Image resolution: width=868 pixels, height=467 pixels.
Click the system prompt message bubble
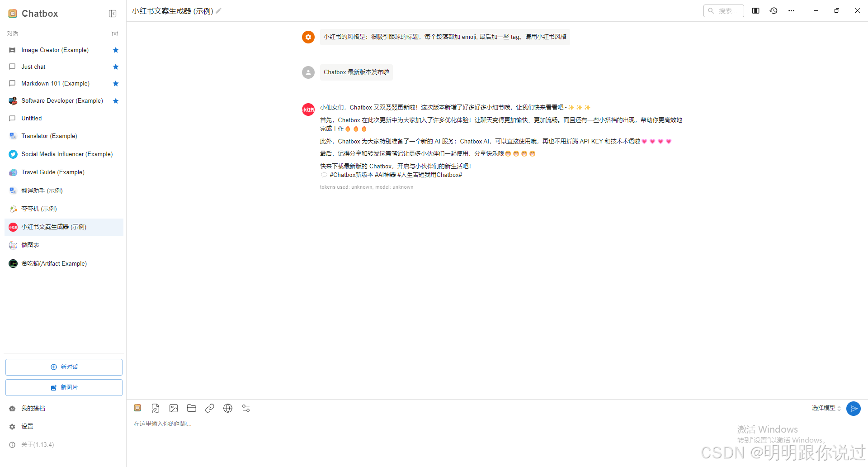(445, 37)
